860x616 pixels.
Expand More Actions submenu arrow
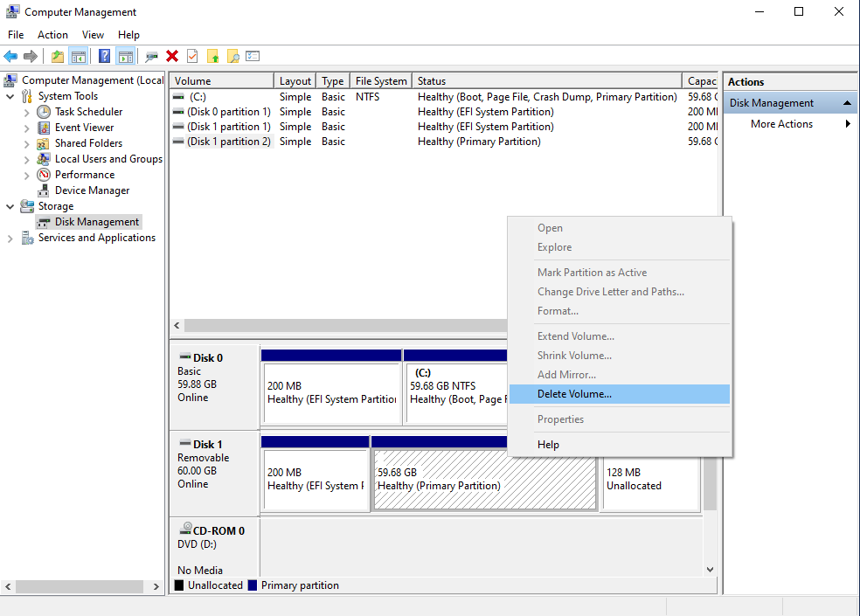(847, 124)
